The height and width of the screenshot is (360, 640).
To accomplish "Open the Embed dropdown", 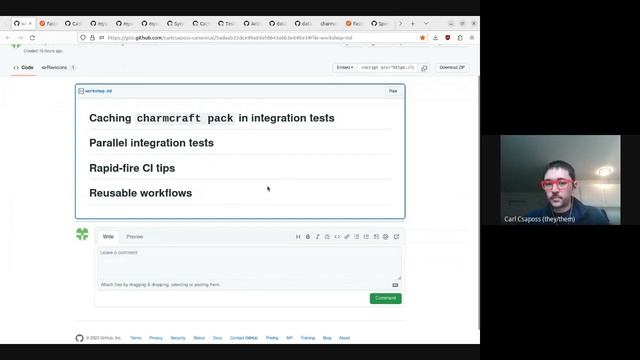I will (345, 67).
